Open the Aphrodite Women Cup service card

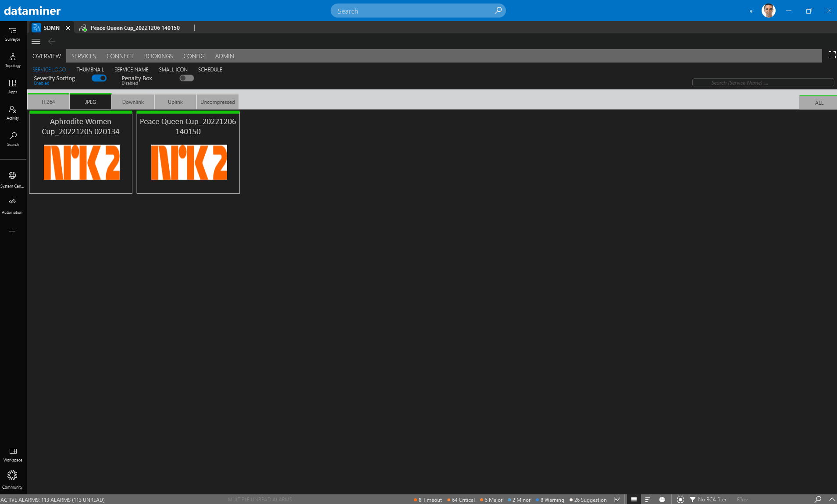pos(81,152)
